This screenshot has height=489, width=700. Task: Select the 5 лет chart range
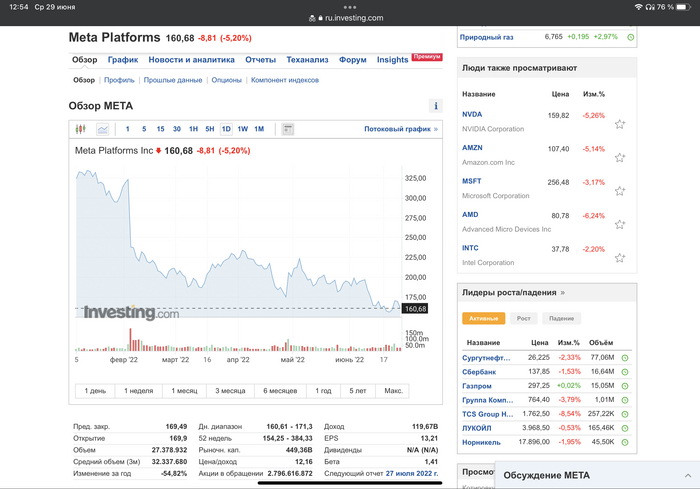pos(358,390)
